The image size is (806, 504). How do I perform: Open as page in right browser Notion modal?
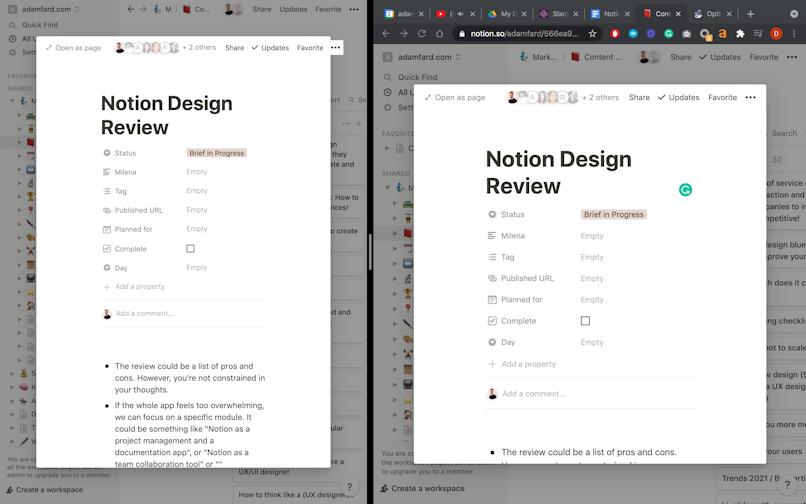[x=455, y=97]
